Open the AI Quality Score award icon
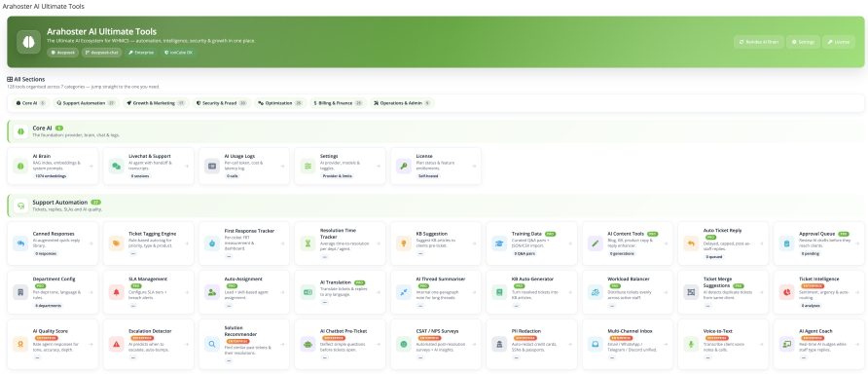This screenshot has height=374, width=868. 21,344
